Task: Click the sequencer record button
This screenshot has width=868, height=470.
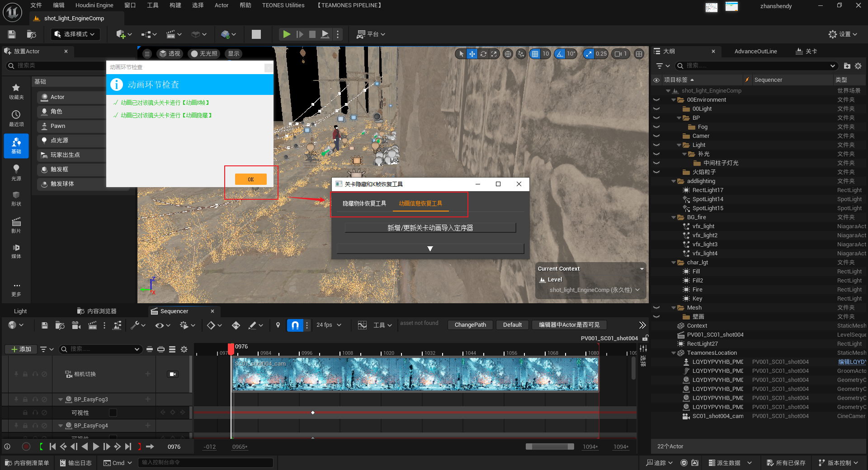Action: tap(26, 446)
